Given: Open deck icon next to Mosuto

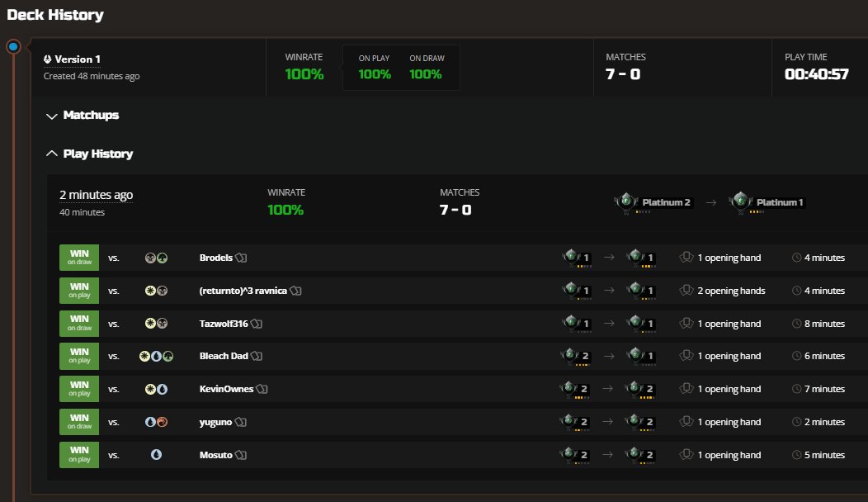Looking at the screenshot, I should pos(241,455).
